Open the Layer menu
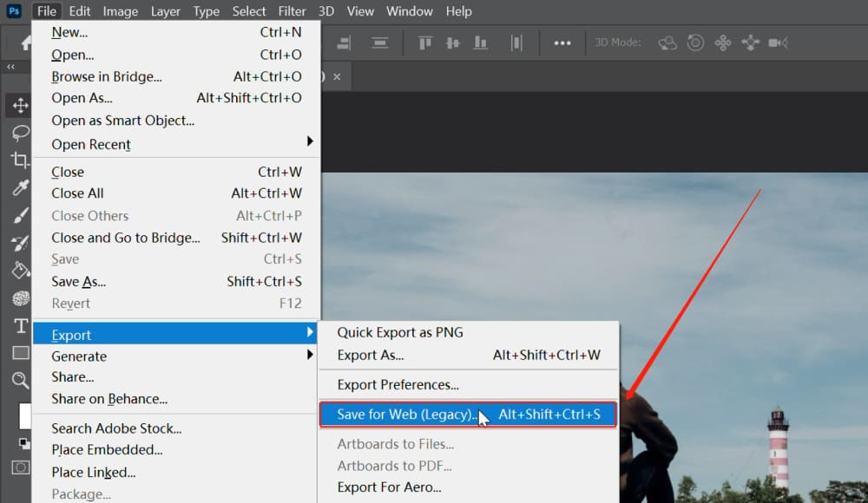The width and height of the screenshot is (868, 503). tap(166, 11)
